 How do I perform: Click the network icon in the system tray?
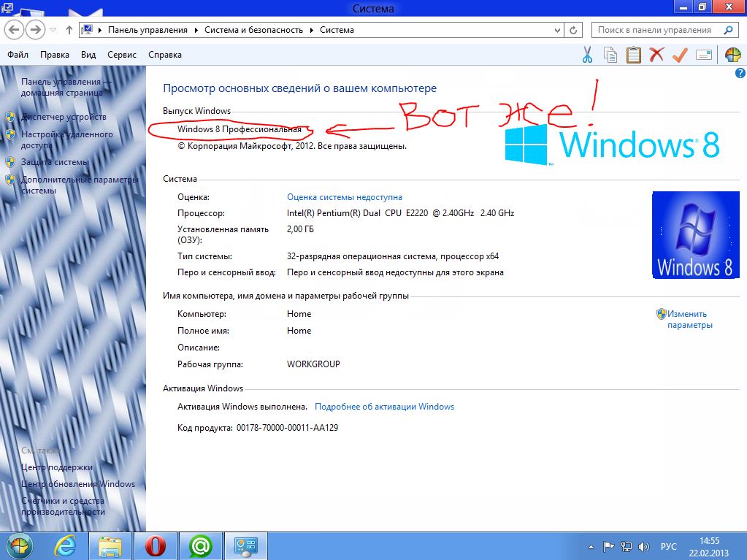[626, 547]
